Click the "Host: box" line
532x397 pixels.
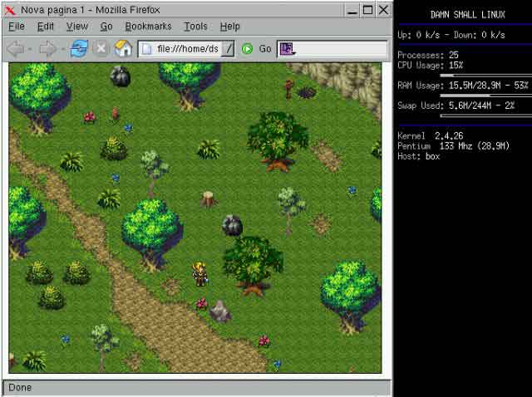(419, 156)
